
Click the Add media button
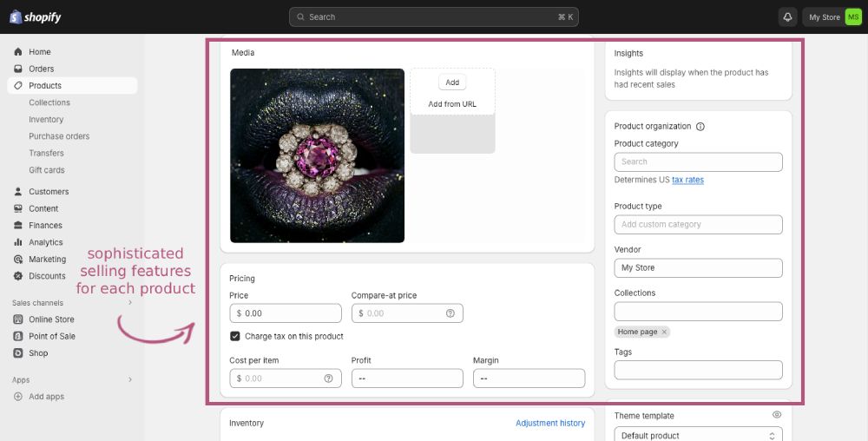point(452,82)
